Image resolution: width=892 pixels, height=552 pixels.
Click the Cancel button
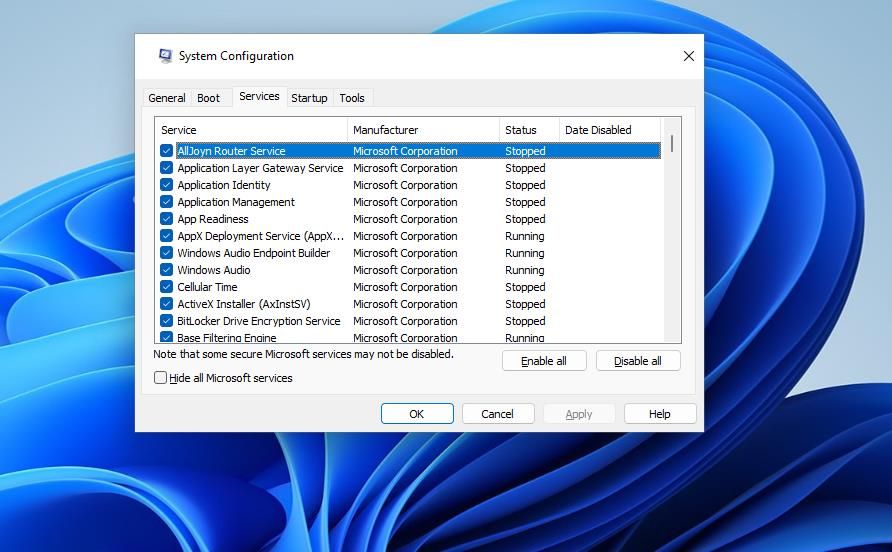coord(497,414)
